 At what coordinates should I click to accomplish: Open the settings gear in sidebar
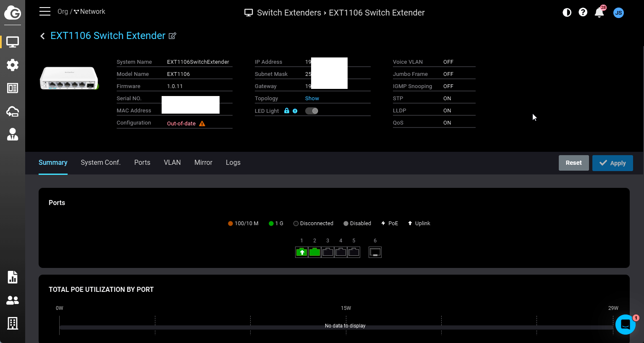(x=13, y=65)
